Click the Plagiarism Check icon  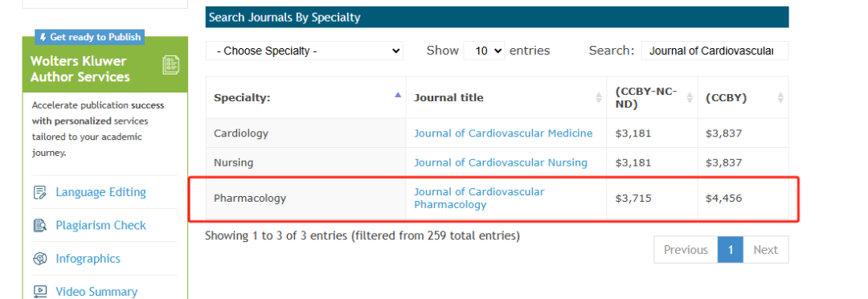point(40,225)
